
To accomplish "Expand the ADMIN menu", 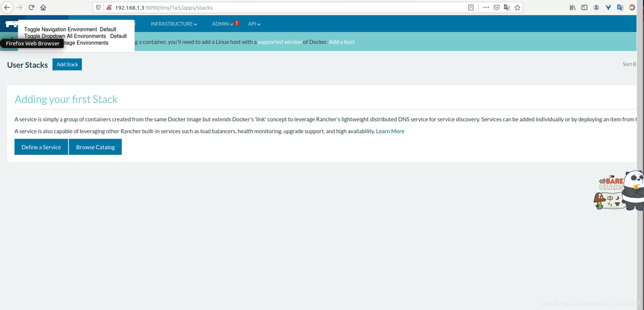I will coord(223,24).
